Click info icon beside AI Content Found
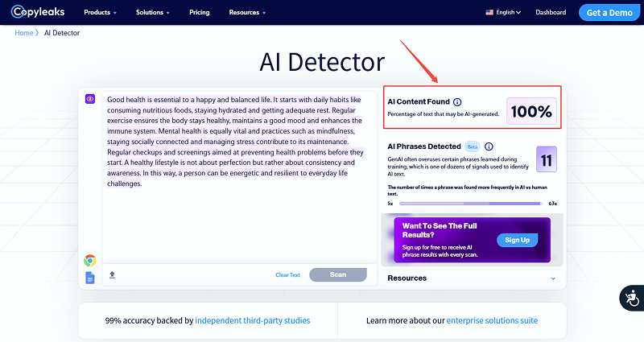Image resolution: width=644 pixels, height=342 pixels. 457,102
